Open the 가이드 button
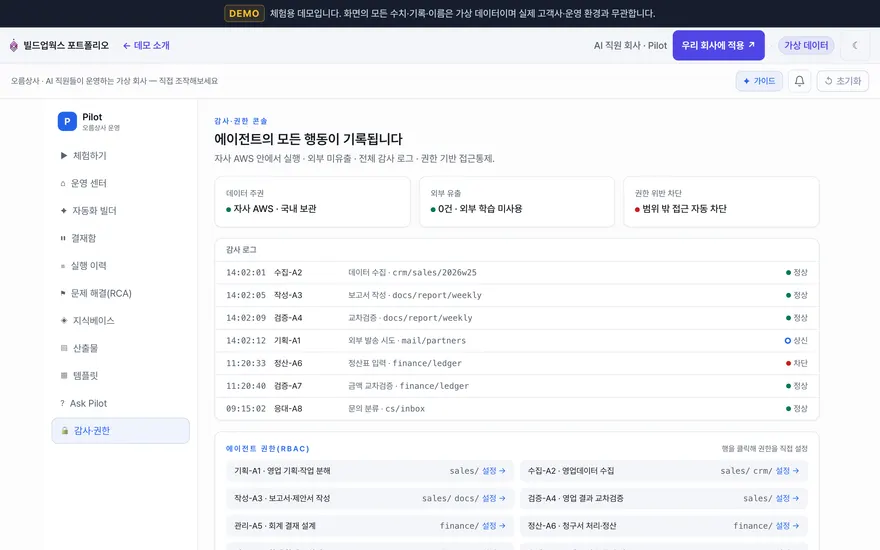The width and height of the screenshot is (880, 550). 759,81
